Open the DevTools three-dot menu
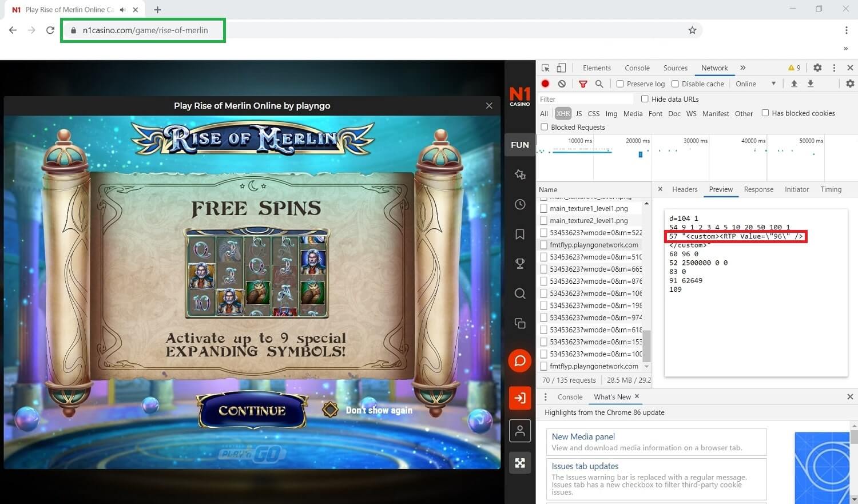The height and width of the screenshot is (504, 858). pyautogui.click(x=834, y=68)
